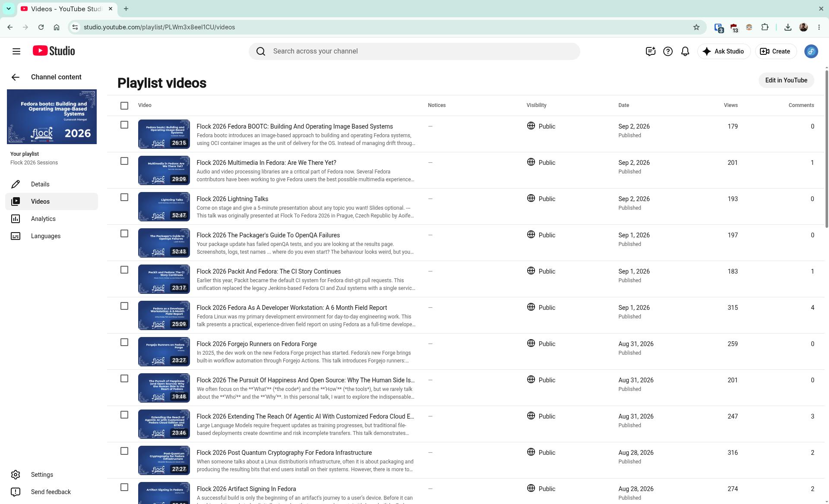Tick the select-all videos checkbox

[124, 106]
